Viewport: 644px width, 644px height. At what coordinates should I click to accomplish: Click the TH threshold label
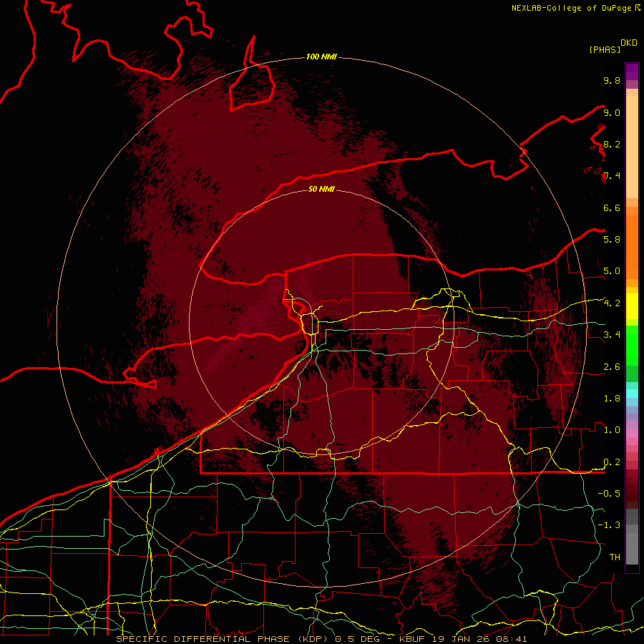click(x=615, y=557)
